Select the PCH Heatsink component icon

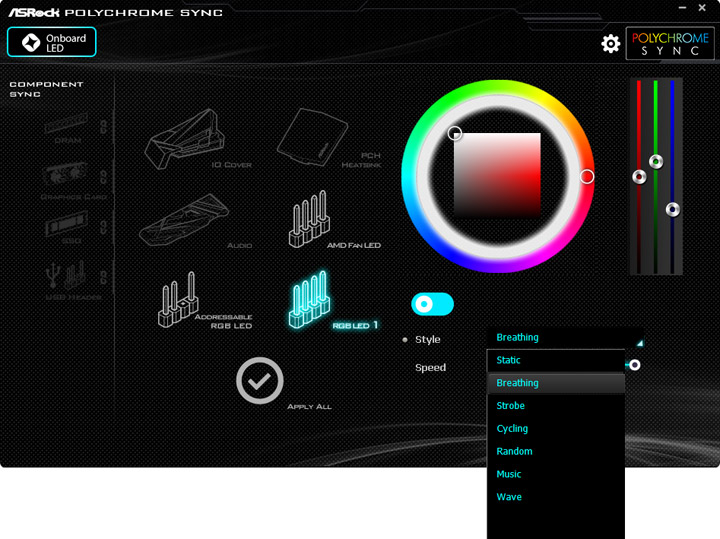[312, 136]
